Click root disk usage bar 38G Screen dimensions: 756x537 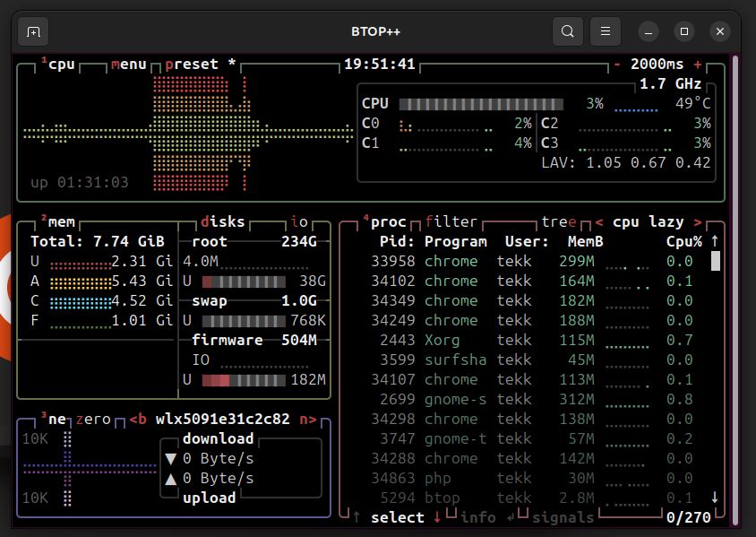tap(244, 281)
